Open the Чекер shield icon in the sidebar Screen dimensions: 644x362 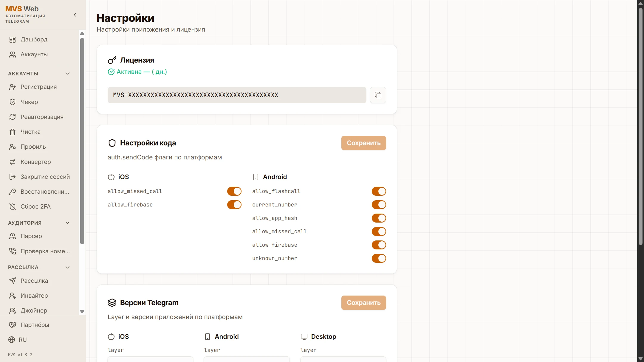pos(13,102)
